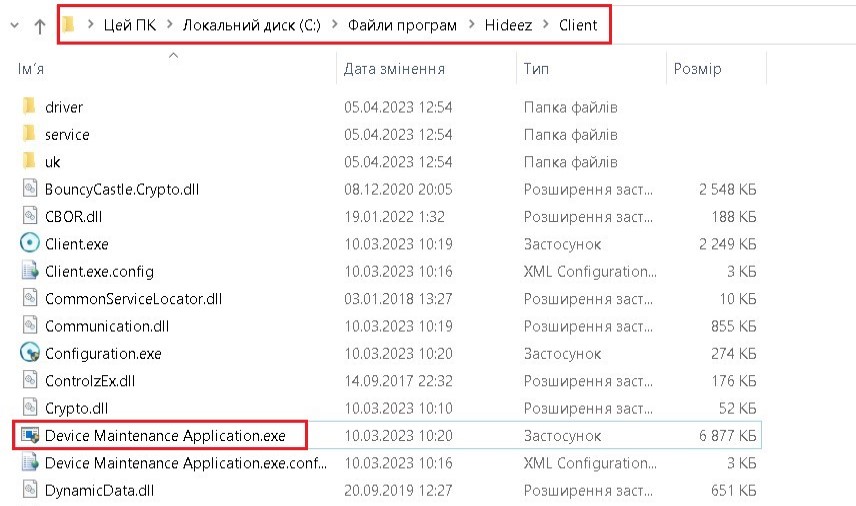Viewport: 856px width, 506px height.
Task: Click the service folder icon
Action: click(x=30, y=134)
